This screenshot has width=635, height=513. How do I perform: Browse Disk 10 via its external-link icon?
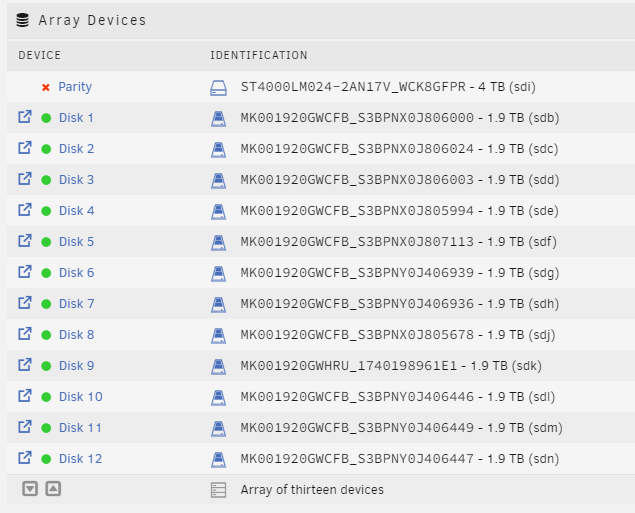[x=25, y=395]
